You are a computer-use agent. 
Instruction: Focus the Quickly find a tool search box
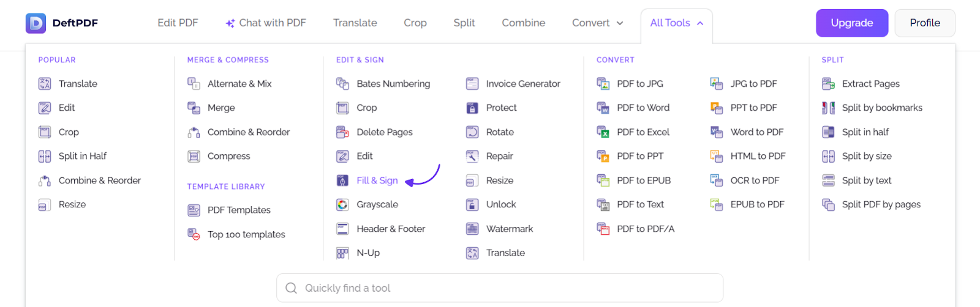pyautogui.click(x=500, y=288)
